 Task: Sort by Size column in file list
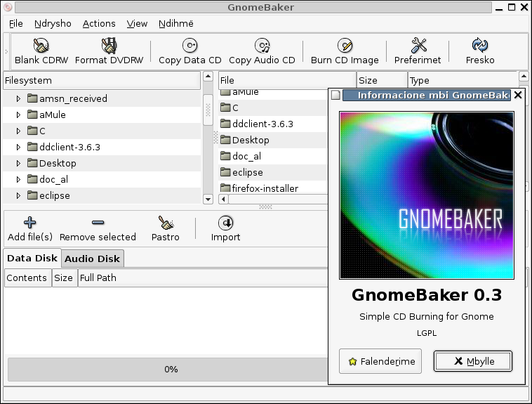pos(382,81)
